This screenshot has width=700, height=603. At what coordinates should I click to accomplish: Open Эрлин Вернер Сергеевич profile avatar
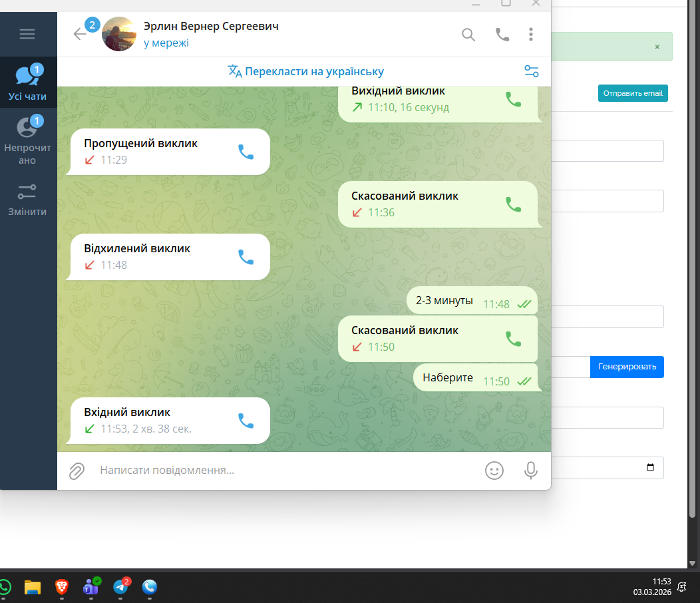coord(118,34)
